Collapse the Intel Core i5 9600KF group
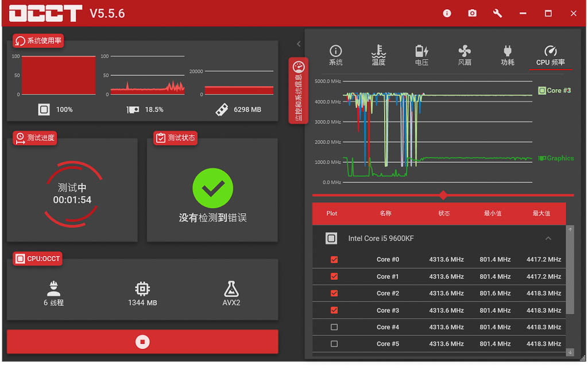The image size is (588, 368). (548, 239)
